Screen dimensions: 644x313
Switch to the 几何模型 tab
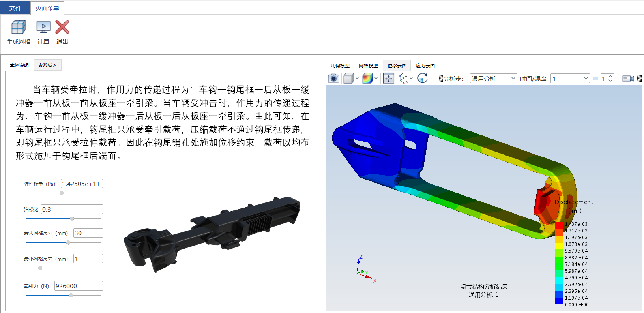coord(340,66)
